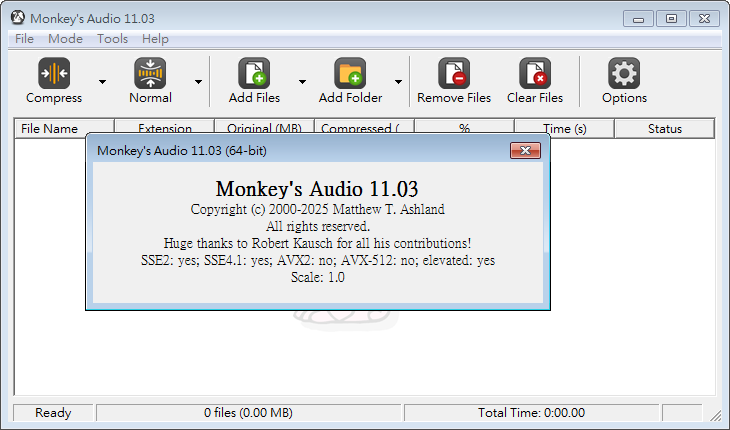Open Options with the gear icon
Screen dimensions: 730x430
pos(624,74)
